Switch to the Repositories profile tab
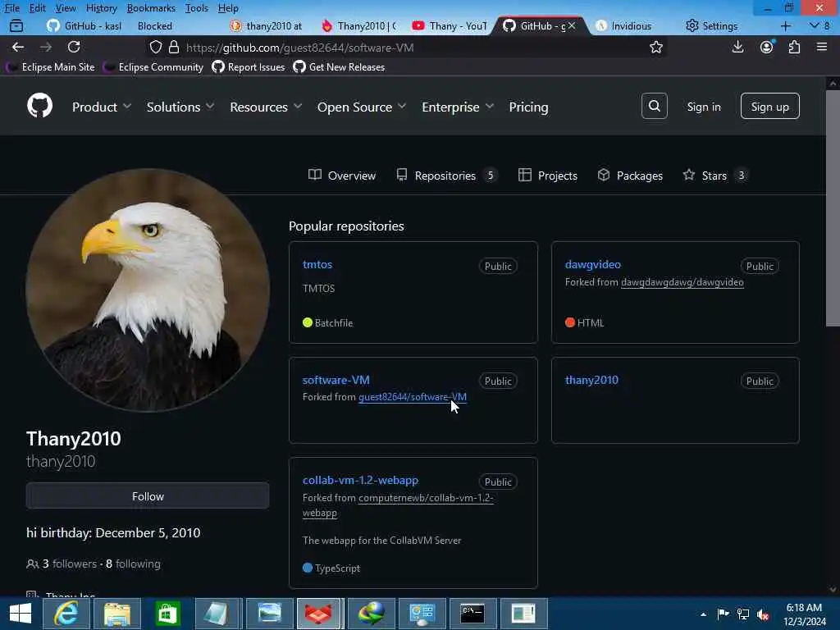The width and height of the screenshot is (840, 630). pos(447,176)
